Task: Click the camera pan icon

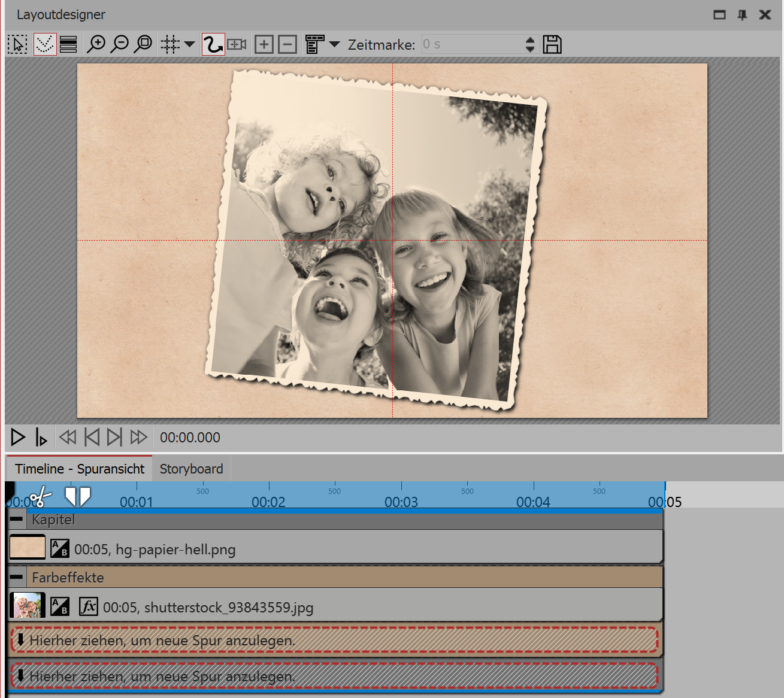Action: click(237, 44)
